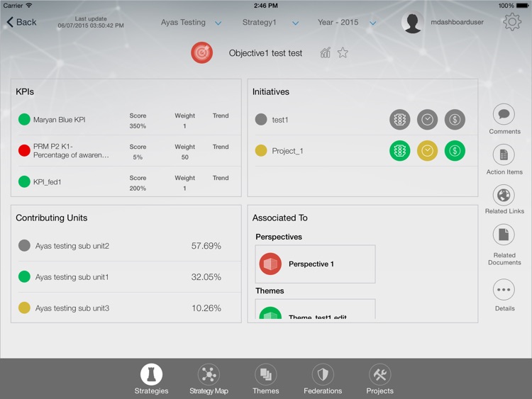Screen dimensions: 532x399
Task: Open the KPI_fed1 row
Action: [x=130, y=182]
